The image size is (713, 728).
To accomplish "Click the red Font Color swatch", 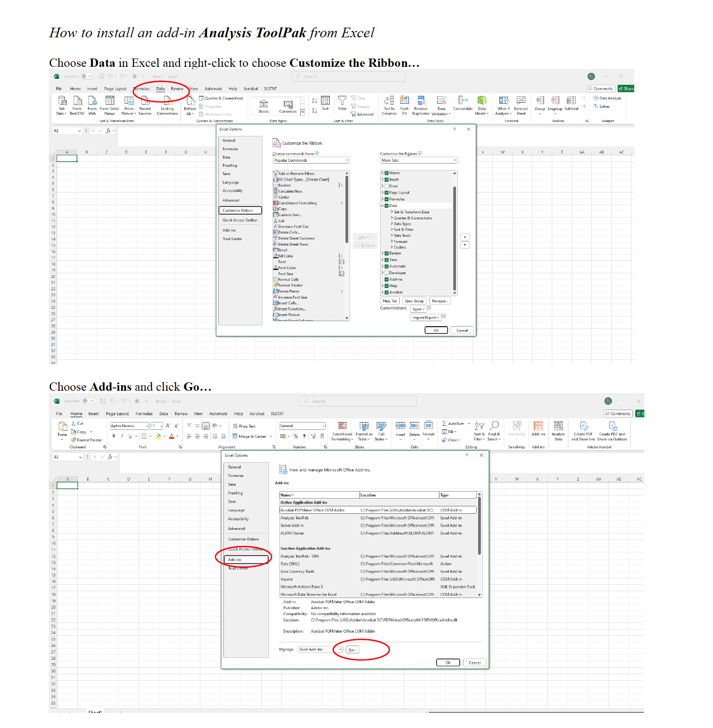I will 172,436.
